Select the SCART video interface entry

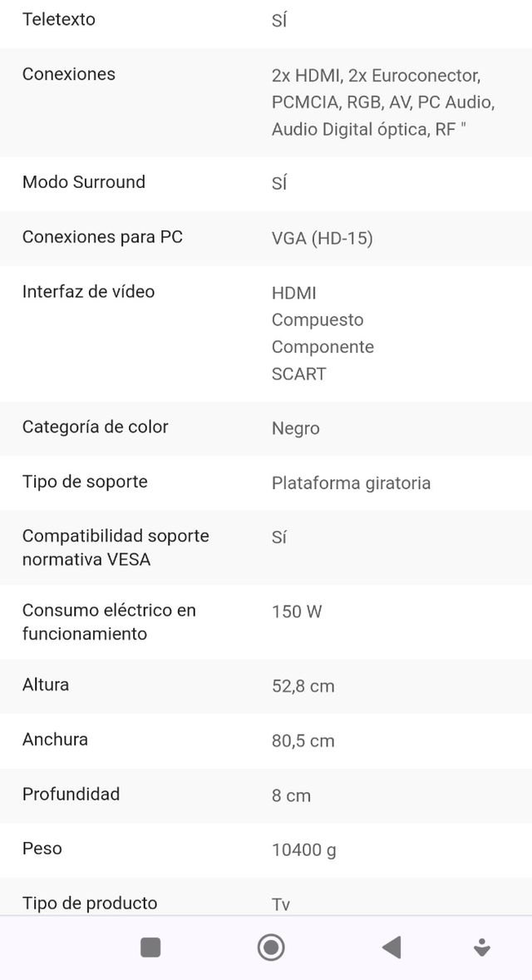299,374
